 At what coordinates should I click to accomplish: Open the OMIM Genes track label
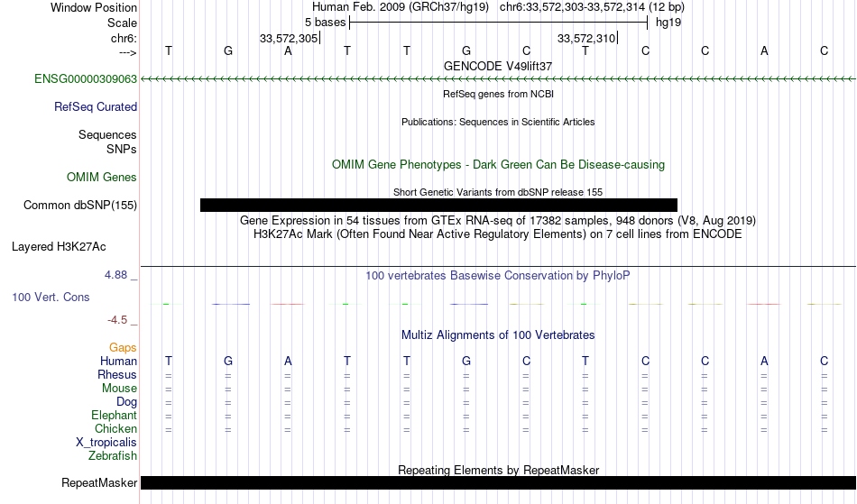[x=101, y=177]
